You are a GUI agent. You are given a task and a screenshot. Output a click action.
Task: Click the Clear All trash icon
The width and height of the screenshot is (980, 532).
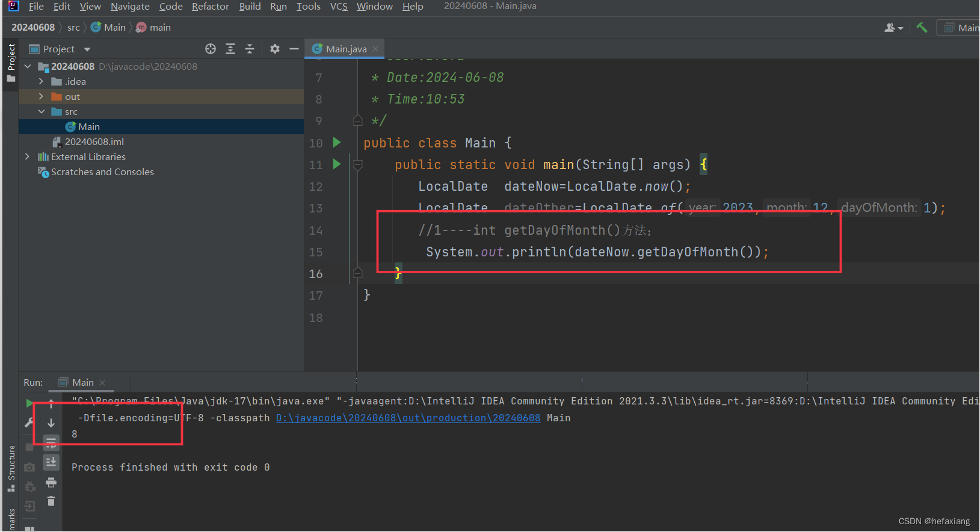[51, 501]
